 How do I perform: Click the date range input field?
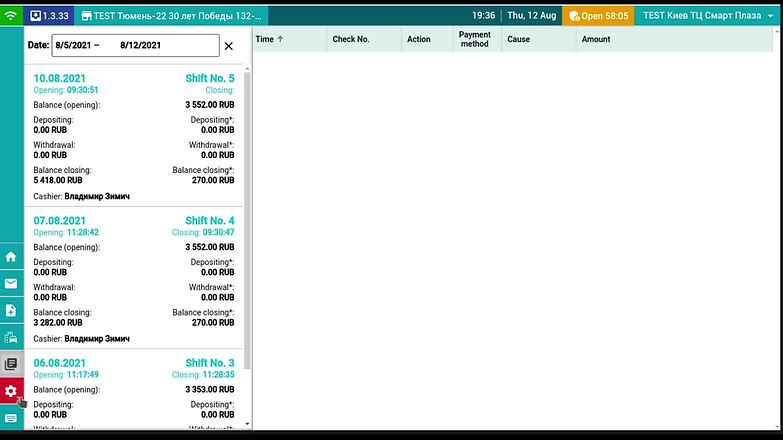(135, 45)
